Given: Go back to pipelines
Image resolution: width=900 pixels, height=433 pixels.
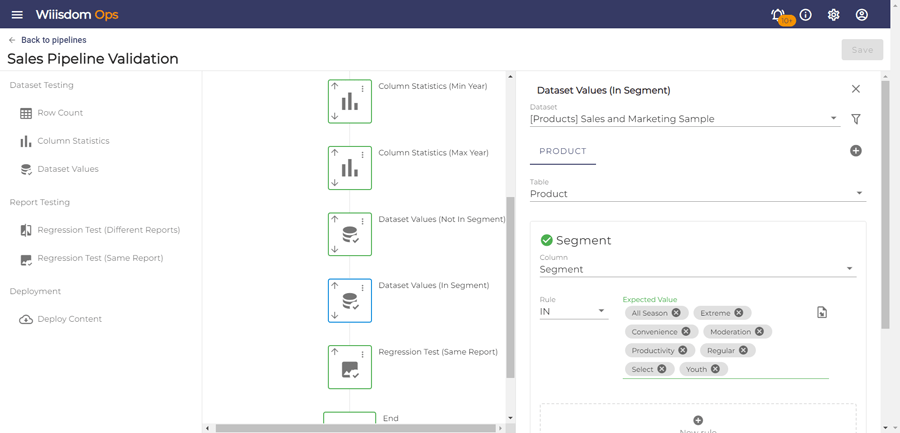Looking at the screenshot, I should click(48, 40).
